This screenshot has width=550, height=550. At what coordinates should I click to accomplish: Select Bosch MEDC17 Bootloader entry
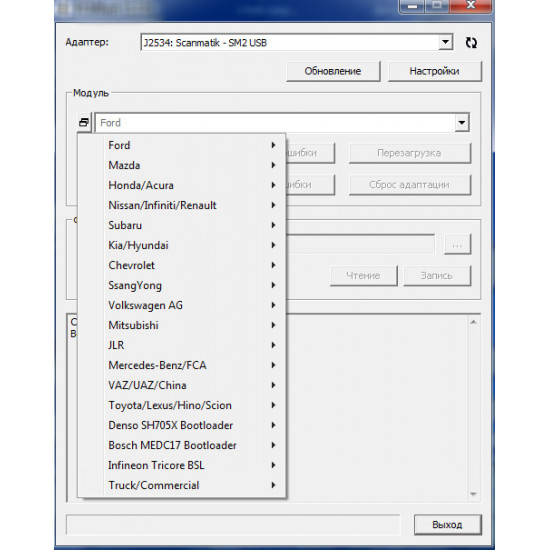pyautogui.click(x=181, y=445)
